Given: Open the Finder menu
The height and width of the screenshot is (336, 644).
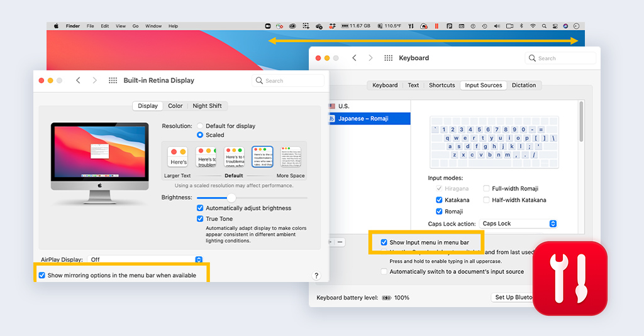Looking at the screenshot, I should tap(73, 26).
